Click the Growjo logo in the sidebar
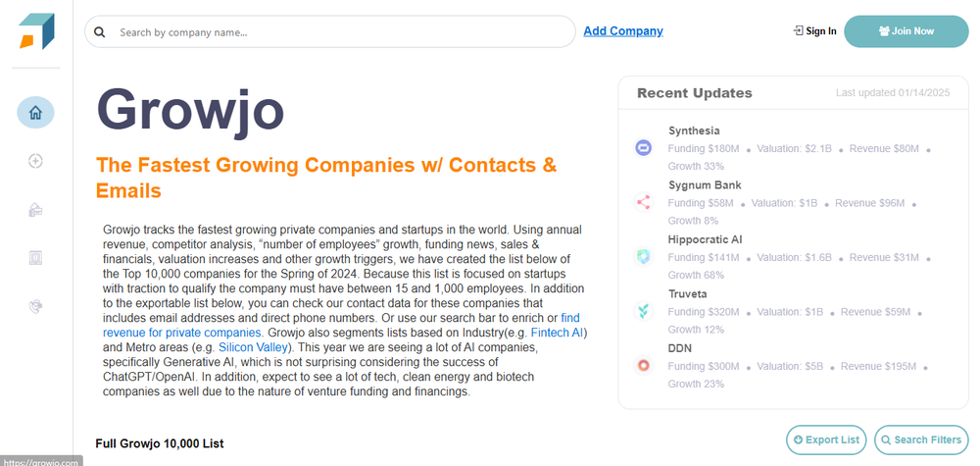 [36, 31]
